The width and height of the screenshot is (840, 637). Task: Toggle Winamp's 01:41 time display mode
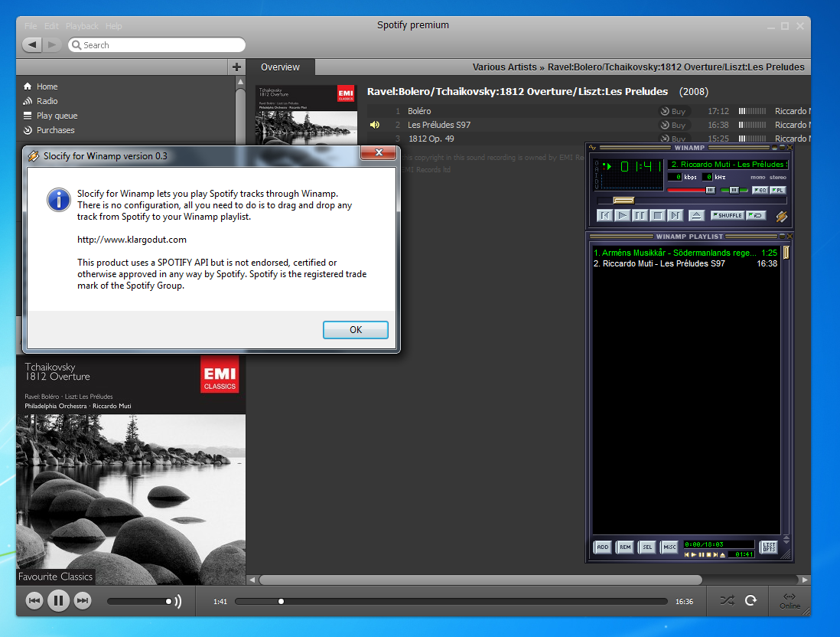click(x=641, y=166)
